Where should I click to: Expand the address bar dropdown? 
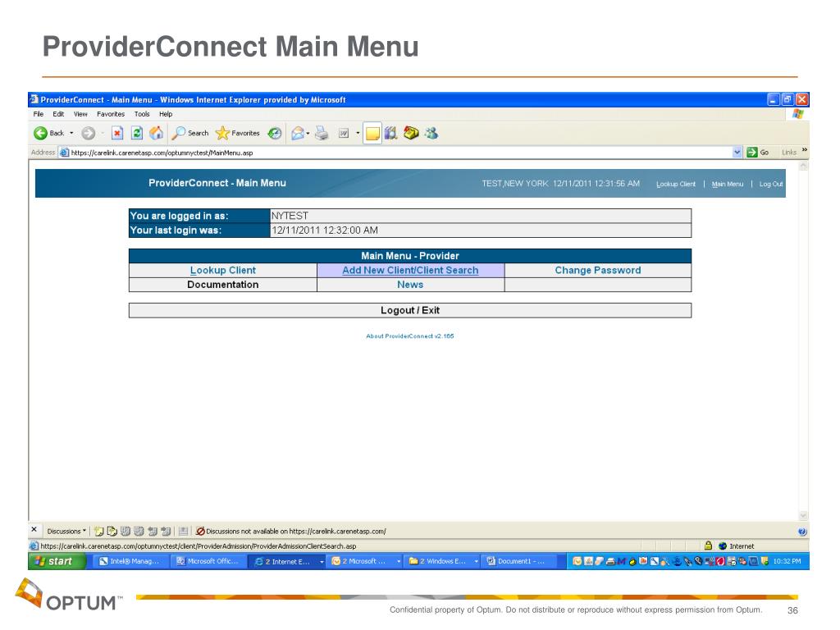[737, 153]
